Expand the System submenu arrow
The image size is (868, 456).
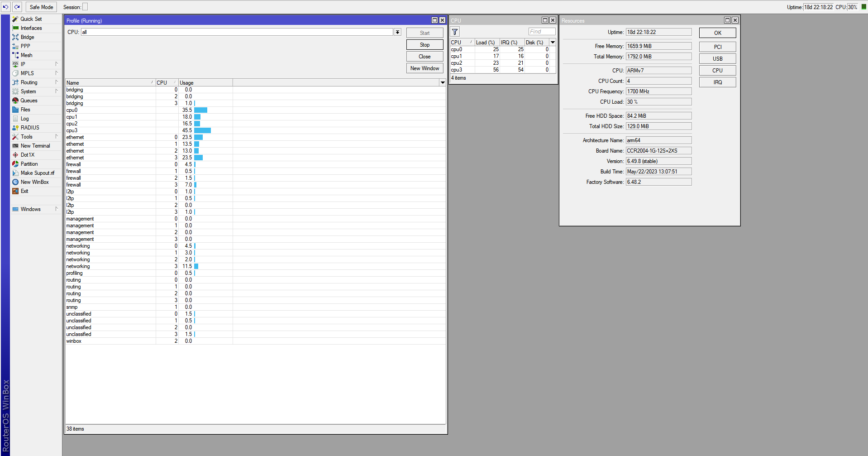(57, 91)
